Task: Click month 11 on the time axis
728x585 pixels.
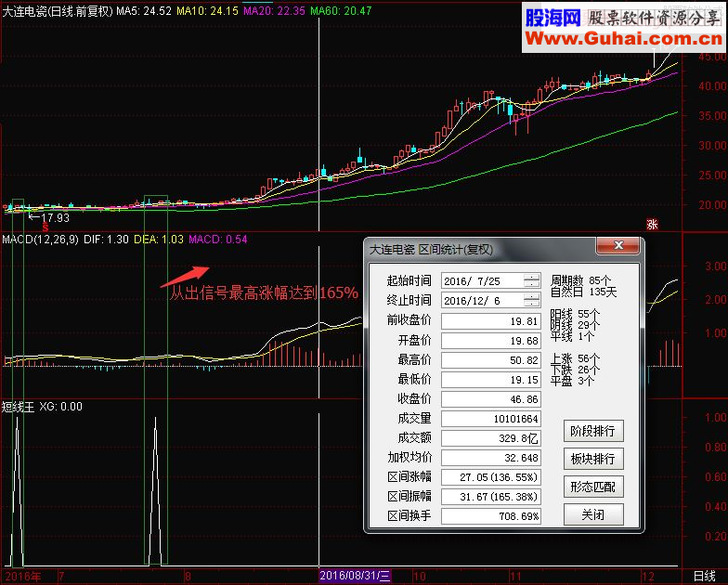Action: (515, 577)
